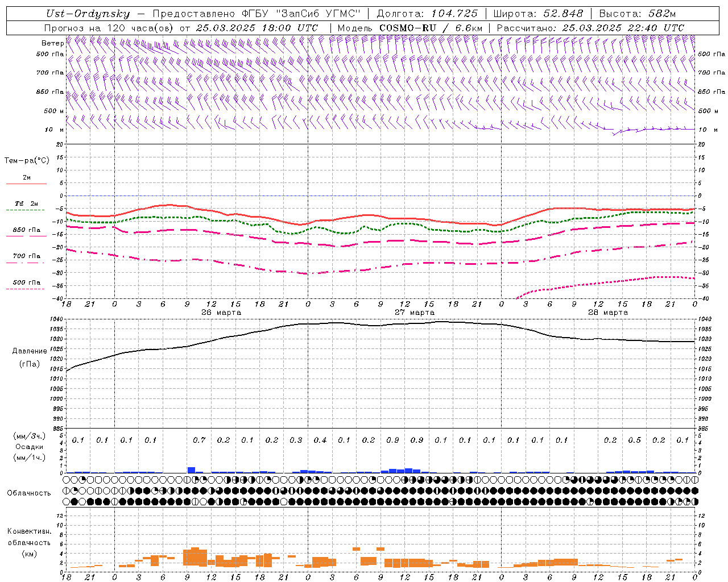Image resolution: width=728 pixels, height=582 pixels.
Task: Click the station name Ust-Ordynsky in header
Action: pyautogui.click(x=88, y=14)
